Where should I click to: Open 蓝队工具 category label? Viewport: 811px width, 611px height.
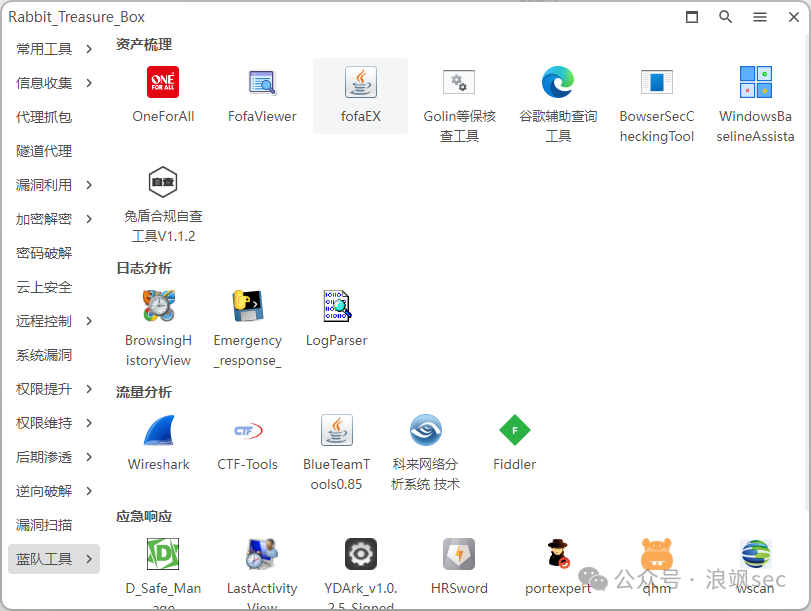point(44,559)
